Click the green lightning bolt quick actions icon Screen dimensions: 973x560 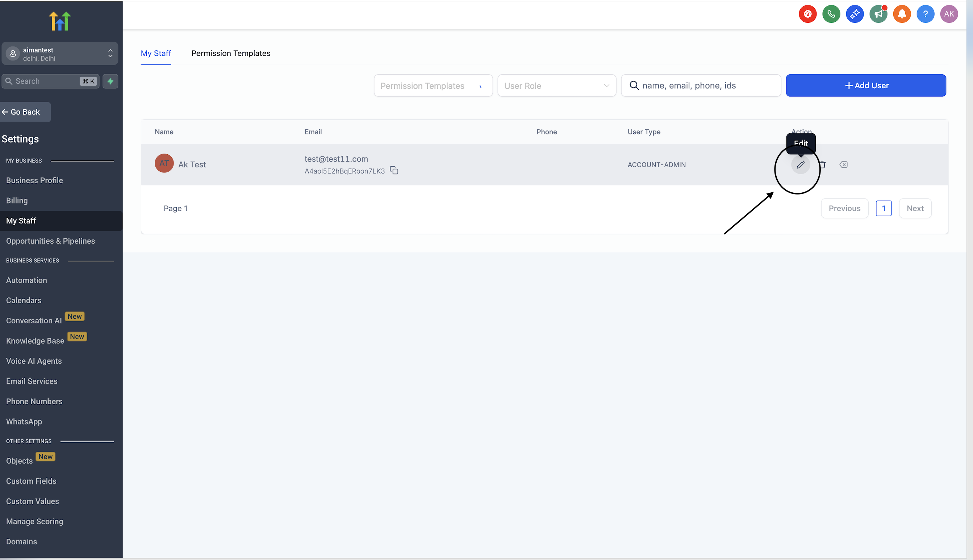(110, 81)
